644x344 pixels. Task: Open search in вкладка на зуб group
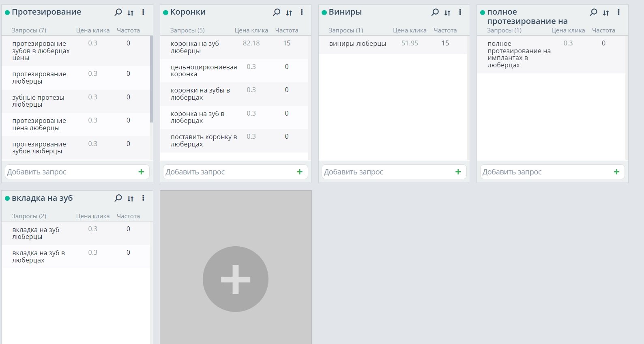pos(118,198)
